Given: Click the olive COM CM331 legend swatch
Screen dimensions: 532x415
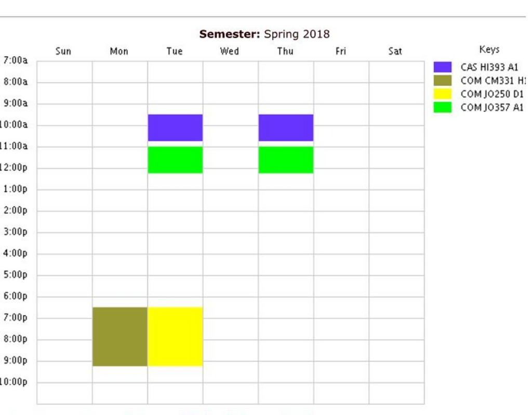Looking at the screenshot, I should [443, 81].
